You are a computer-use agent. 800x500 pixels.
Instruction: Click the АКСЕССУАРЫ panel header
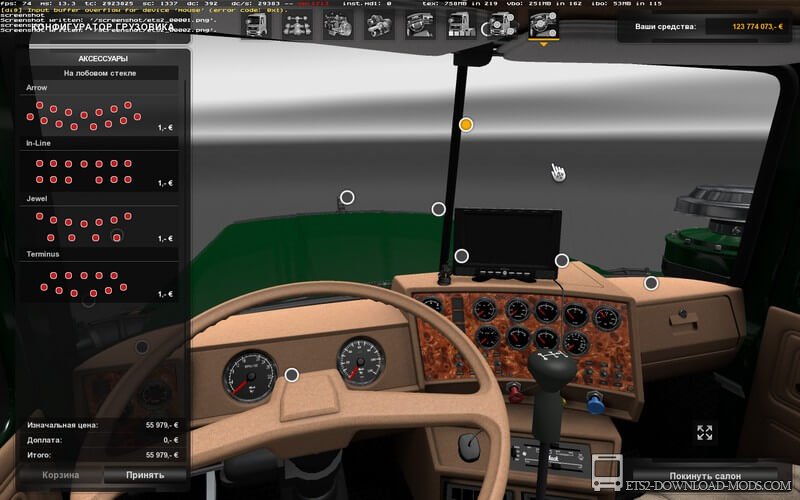103,59
